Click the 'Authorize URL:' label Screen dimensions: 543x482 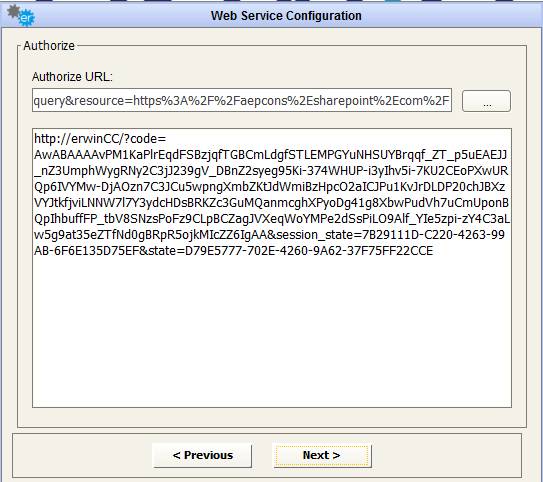[72, 77]
